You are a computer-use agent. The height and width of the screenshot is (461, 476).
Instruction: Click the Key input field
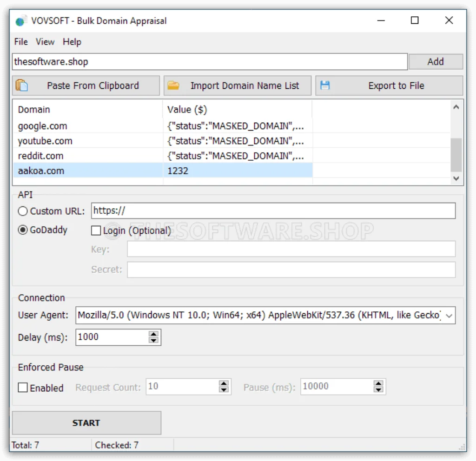(291, 249)
